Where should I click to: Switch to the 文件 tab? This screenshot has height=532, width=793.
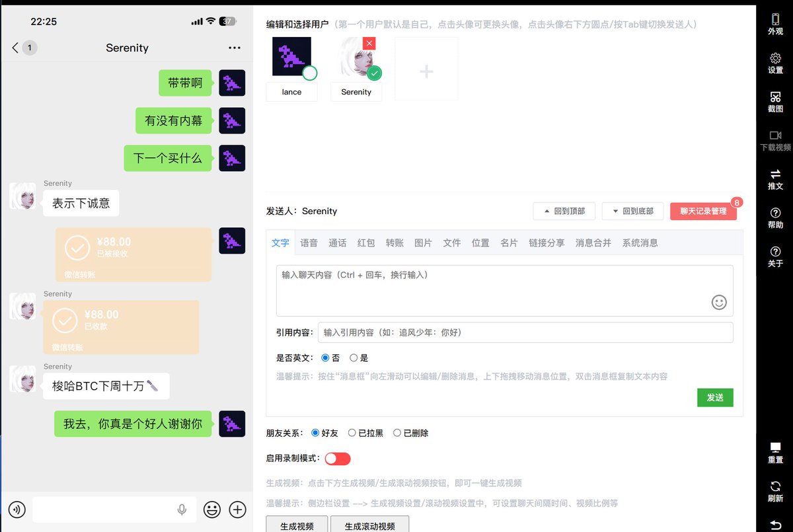pyautogui.click(x=452, y=243)
